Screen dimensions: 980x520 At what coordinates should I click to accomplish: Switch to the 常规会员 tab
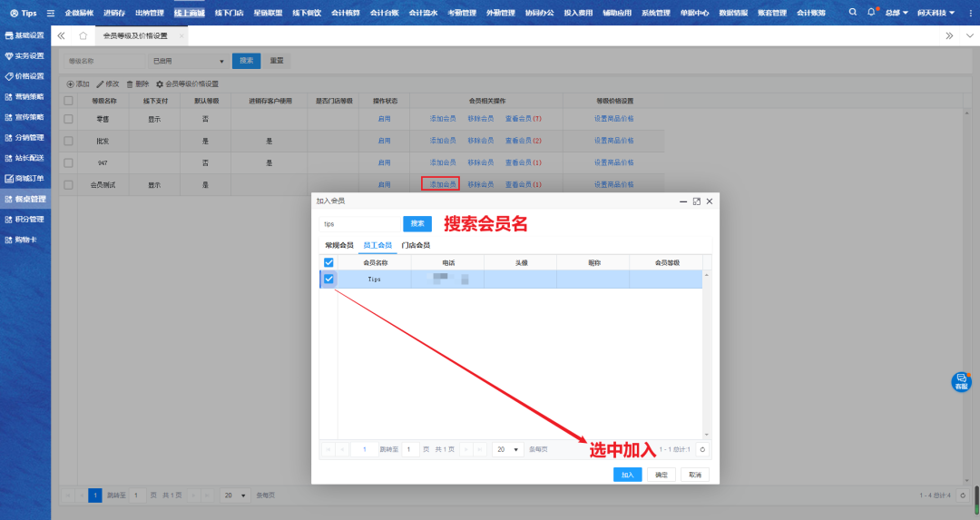click(x=338, y=245)
